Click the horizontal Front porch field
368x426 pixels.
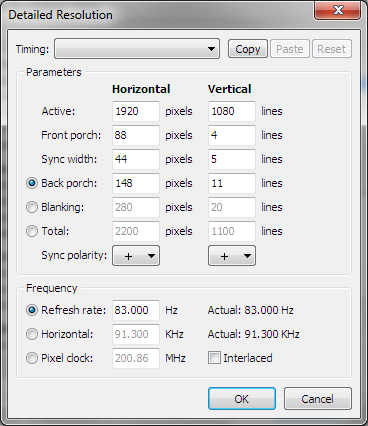[x=136, y=135]
